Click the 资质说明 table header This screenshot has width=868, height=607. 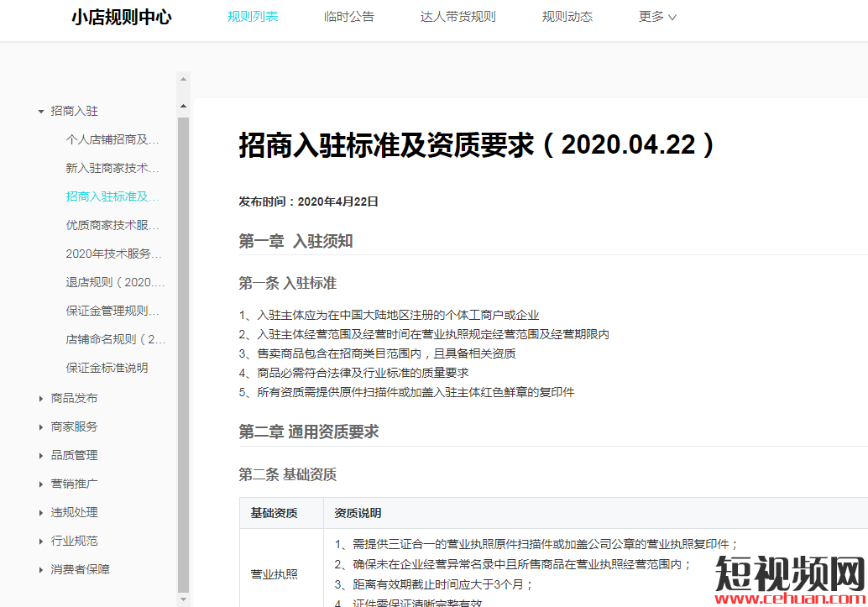[358, 513]
